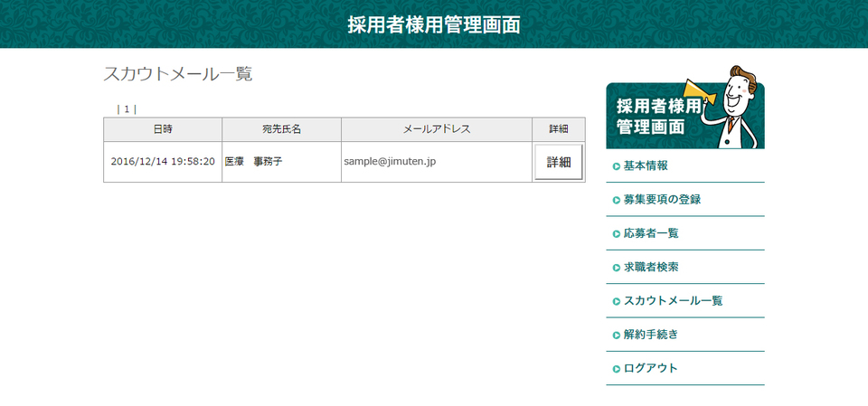Select email sample@jimuten.jp cell
Viewport: 868px width, 406px height.
click(x=437, y=162)
